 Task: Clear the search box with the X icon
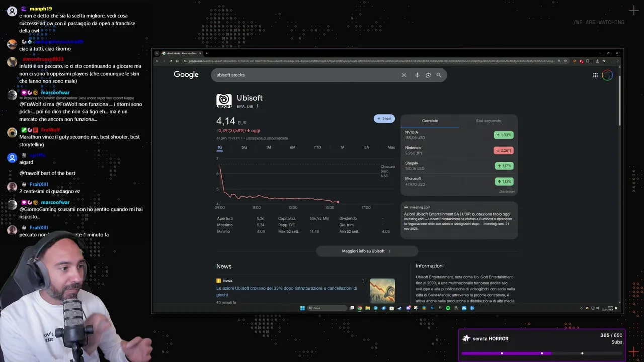pyautogui.click(x=404, y=75)
